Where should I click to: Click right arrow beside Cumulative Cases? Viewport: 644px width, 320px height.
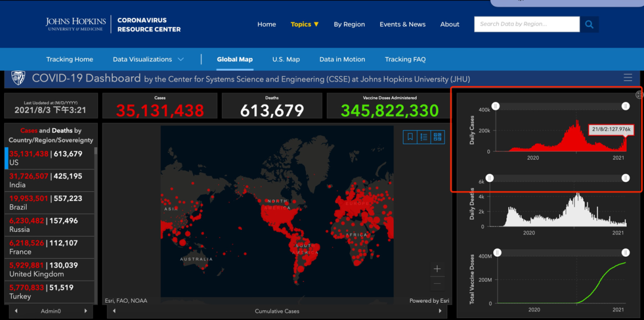pyautogui.click(x=442, y=310)
